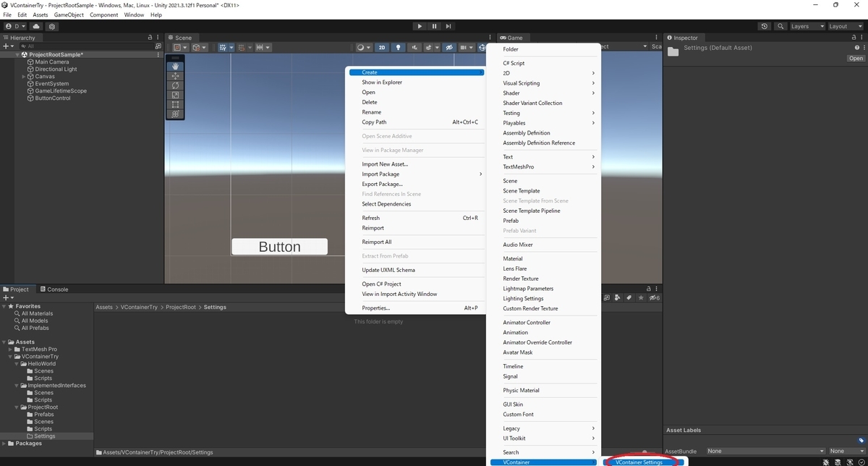Select the Rotate tool in the Scene overlay
868x466 pixels.
(x=174, y=85)
